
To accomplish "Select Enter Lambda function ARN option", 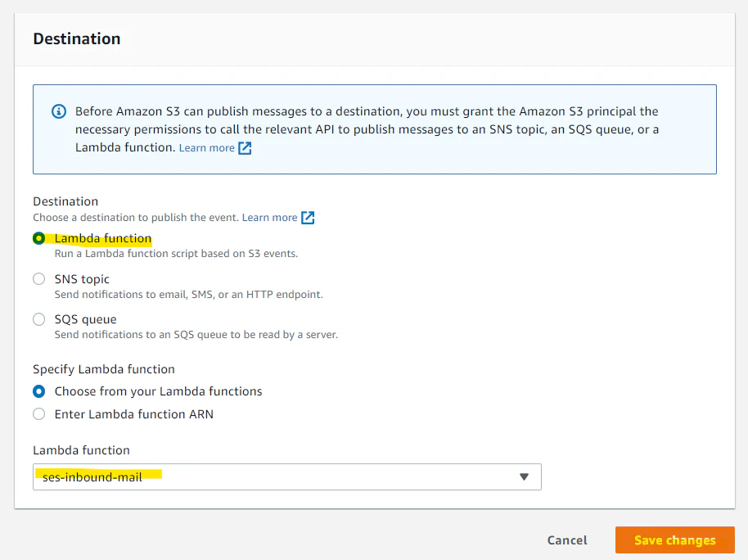I will pyautogui.click(x=38, y=414).
